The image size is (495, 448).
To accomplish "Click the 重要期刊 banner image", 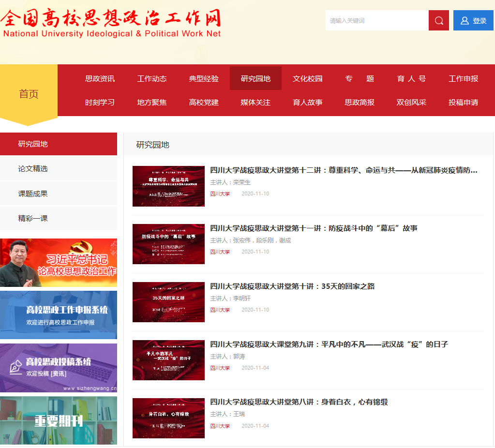I will point(59,420).
